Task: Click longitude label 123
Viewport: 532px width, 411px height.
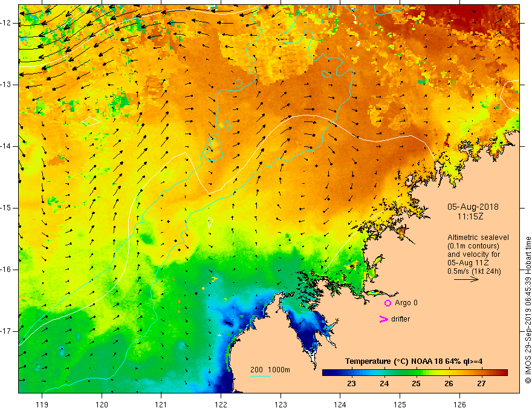Action: pyautogui.click(x=281, y=404)
